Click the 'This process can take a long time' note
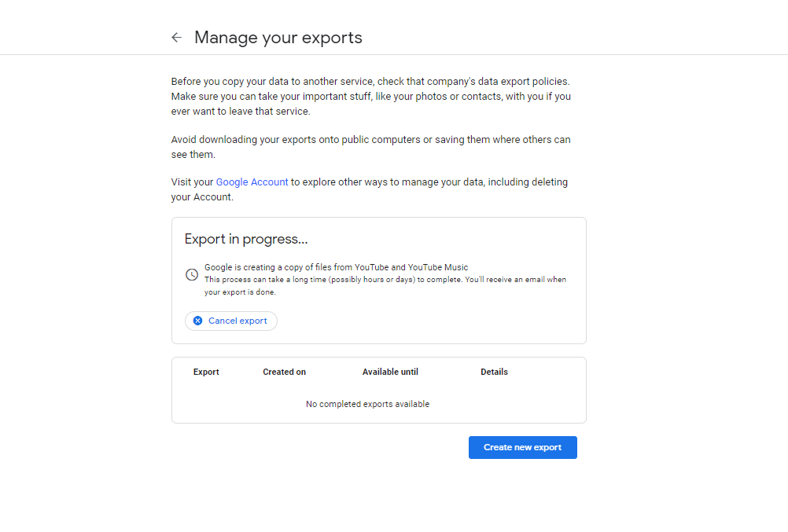 point(385,280)
